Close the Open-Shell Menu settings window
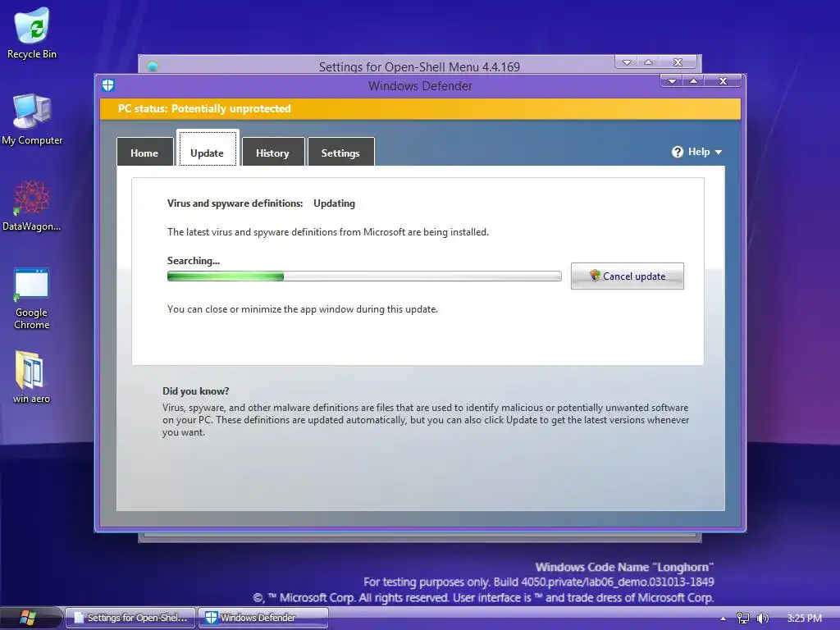 [678, 62]
